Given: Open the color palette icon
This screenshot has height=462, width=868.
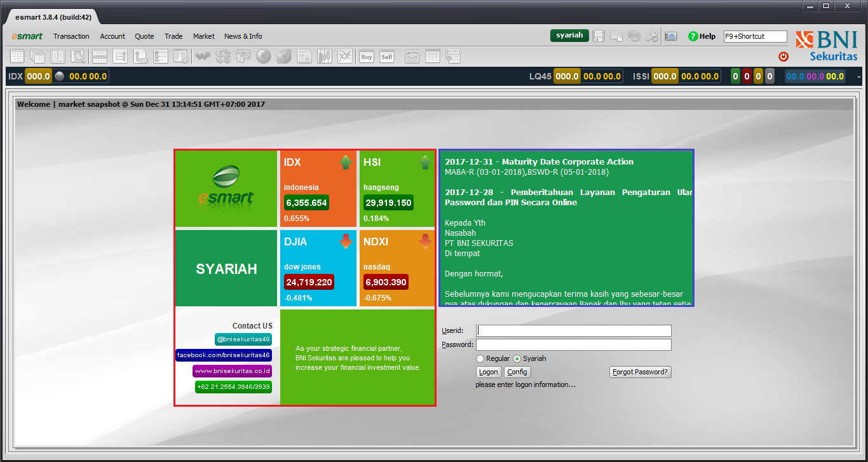Looking at the screenshot, I should click(634, 36).
